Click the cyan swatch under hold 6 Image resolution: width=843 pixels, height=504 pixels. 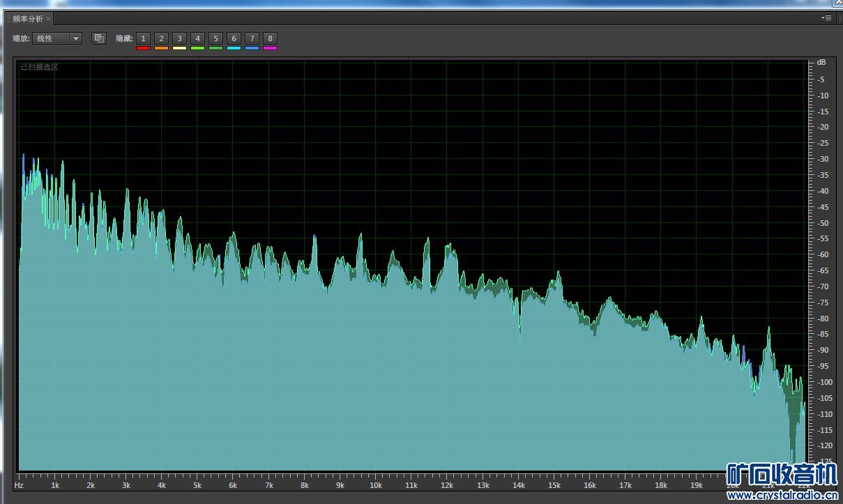234,48
